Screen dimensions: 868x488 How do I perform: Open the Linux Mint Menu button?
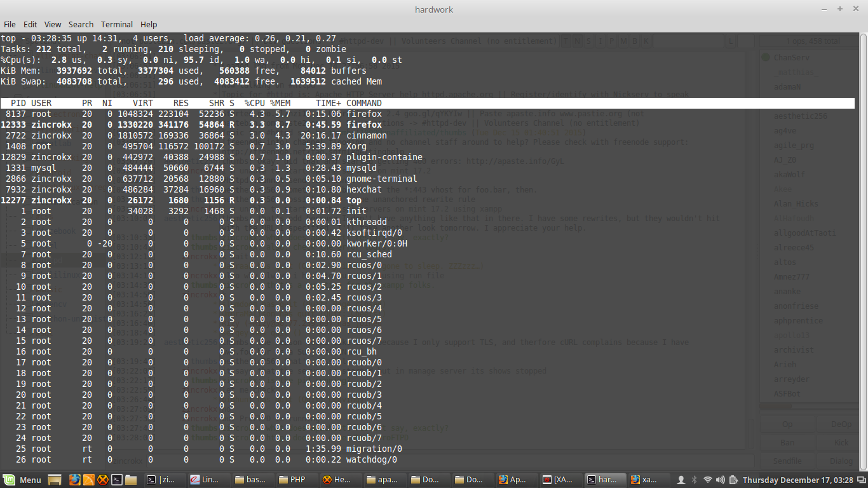click(x=22, y=480)
